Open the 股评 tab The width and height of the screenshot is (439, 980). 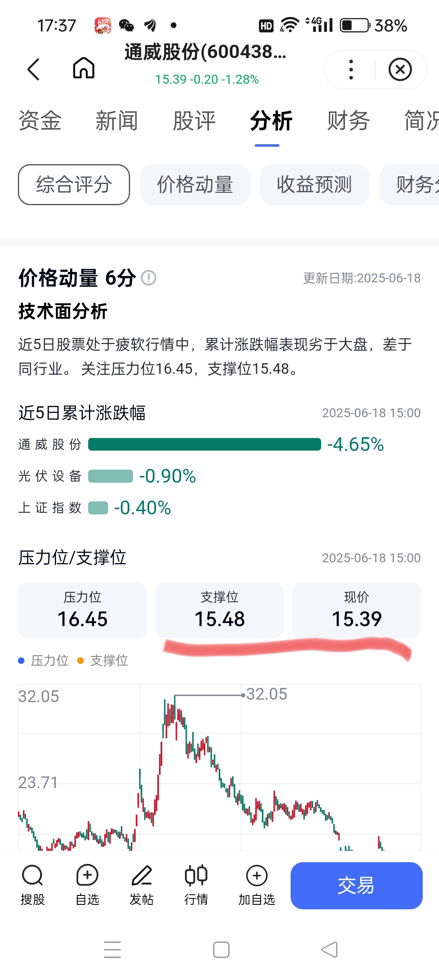click(194, 121)
